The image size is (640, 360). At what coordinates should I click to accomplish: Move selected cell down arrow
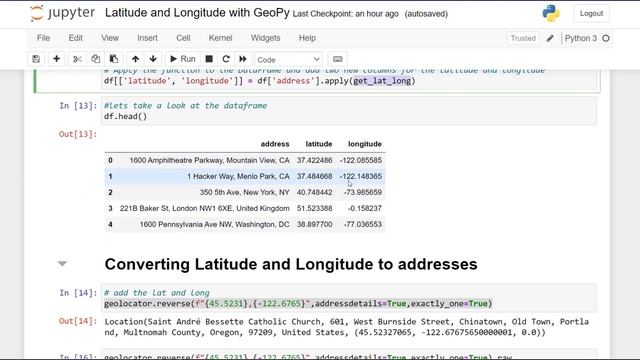pyautogui.click(x=153, y=59)
